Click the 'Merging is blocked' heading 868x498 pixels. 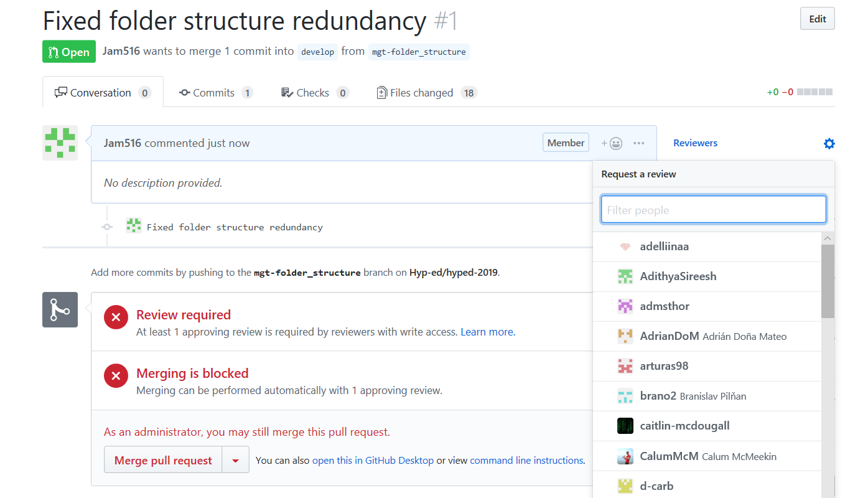[x=192, y=374]
